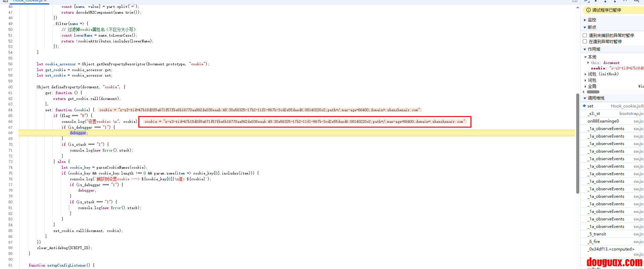The width and height of the screenshot is (644, 269).
Task: Expand the this: document entry
Action: pos(588,63)
